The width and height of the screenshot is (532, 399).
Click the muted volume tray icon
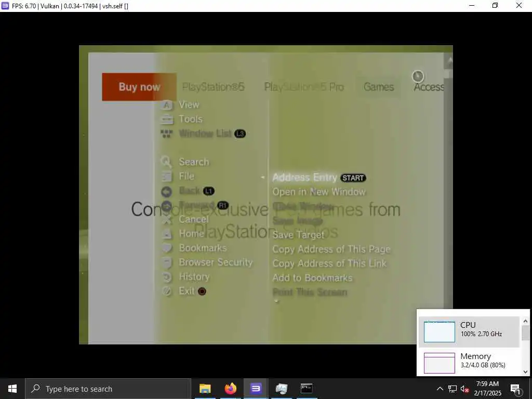[464, 389]
